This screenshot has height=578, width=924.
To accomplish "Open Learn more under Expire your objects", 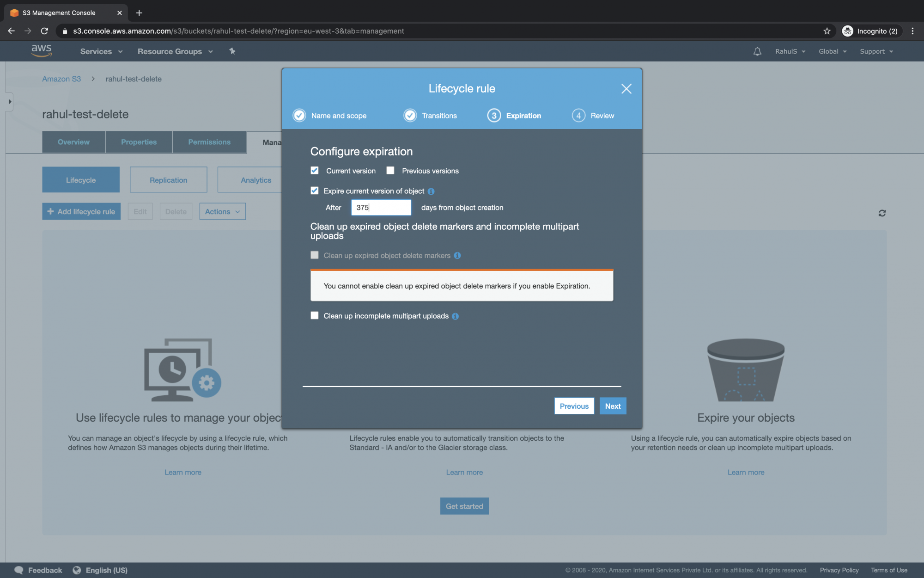I will tap(746, 472).
